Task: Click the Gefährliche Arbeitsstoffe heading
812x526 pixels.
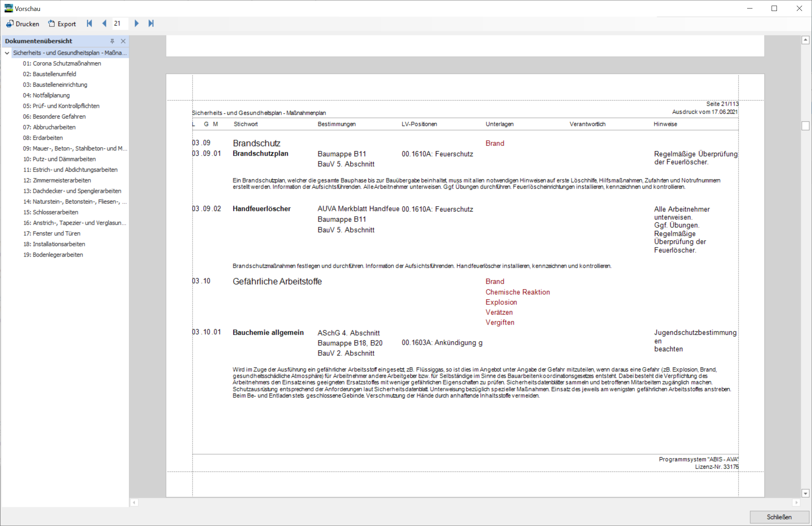Action: (x=277, y=281)
